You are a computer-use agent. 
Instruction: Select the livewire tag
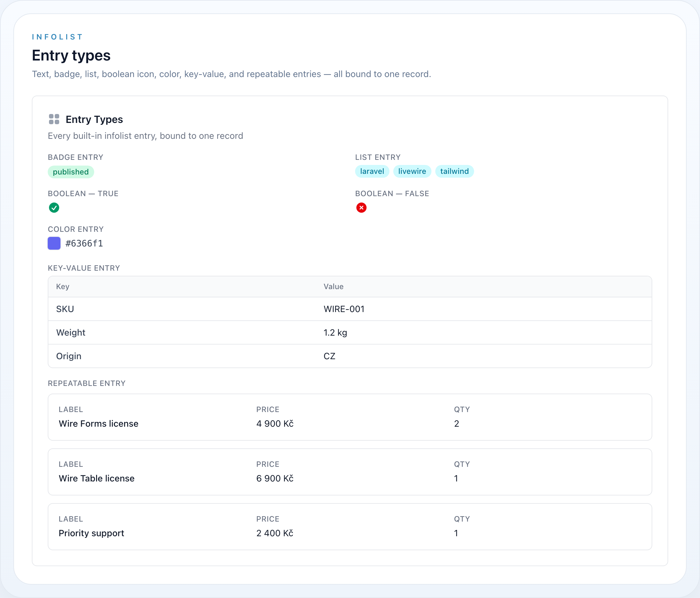coord(412,171)
